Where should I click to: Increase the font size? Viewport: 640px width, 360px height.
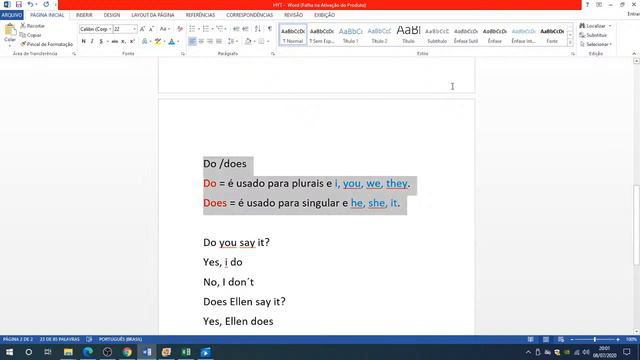click(x=142, y=29)
